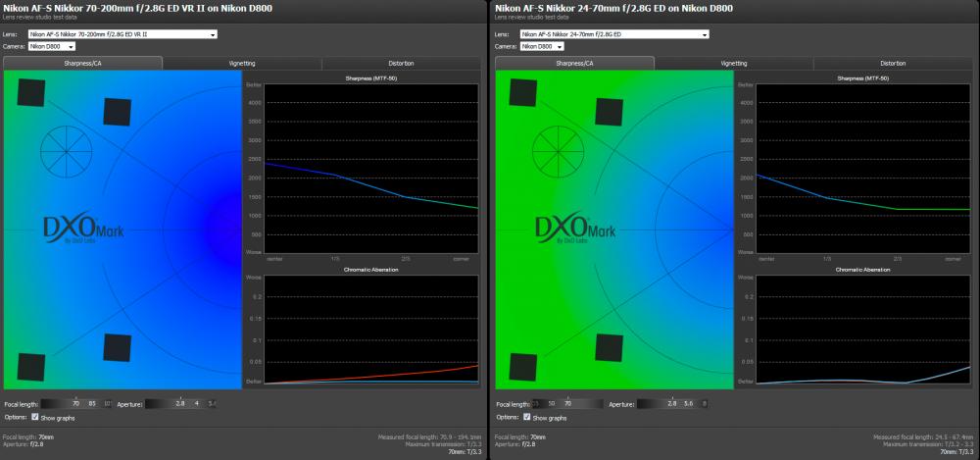Open the Camera dropdown in the 70-200mm panel
This screenshot has height=460, width=980.
pos(52,46)
